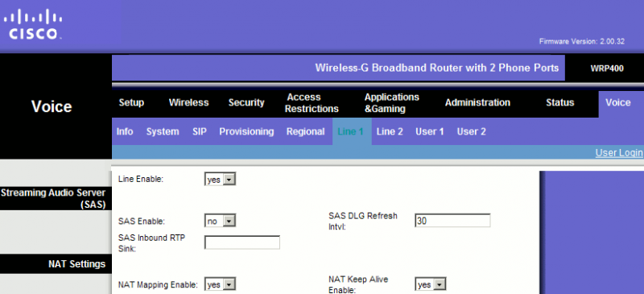
Task: Select the Voice main tab
Action: (618, 103)
